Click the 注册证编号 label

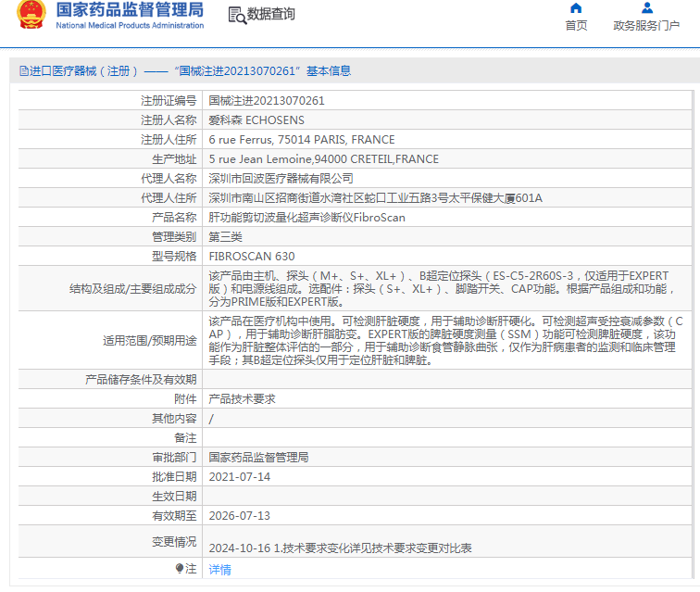tap(169, 101)
